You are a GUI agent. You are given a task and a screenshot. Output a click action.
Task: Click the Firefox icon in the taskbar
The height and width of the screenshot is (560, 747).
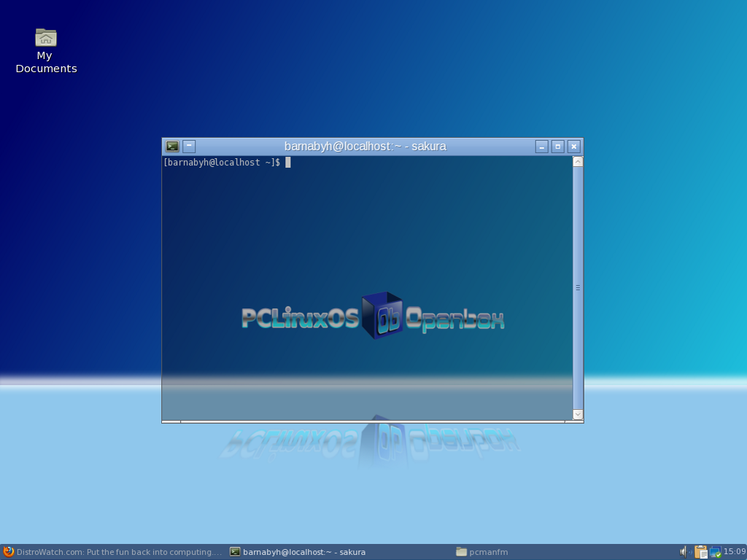pyautogui.click(x=8, y=552)
